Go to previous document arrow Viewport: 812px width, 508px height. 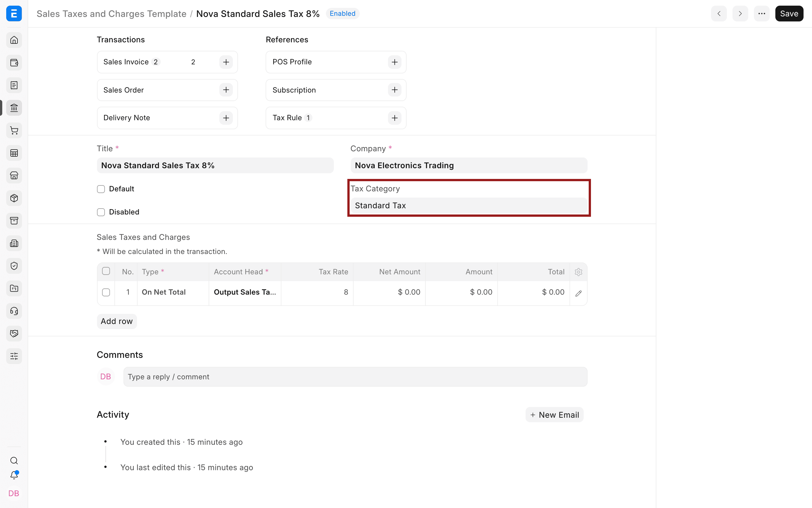coord(719,14)
